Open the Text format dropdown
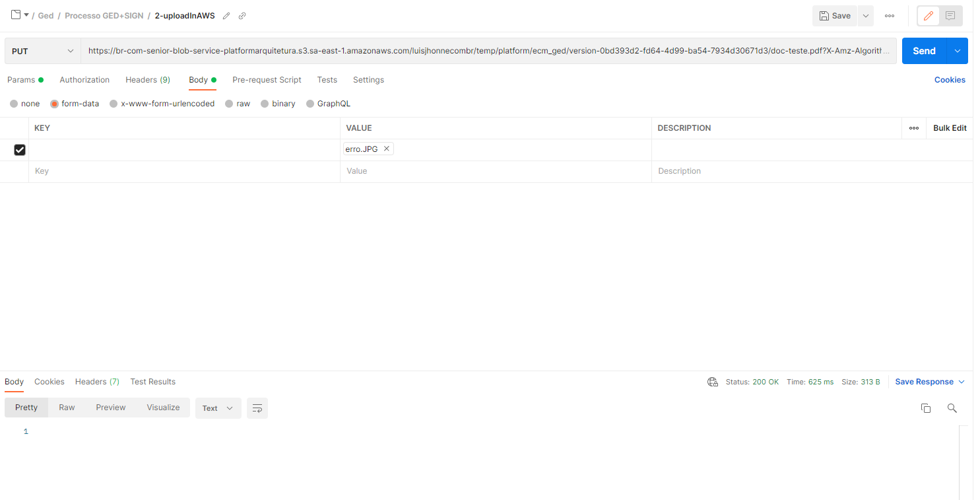The height and width of the screenshot is (500, 980). point(218,408)
